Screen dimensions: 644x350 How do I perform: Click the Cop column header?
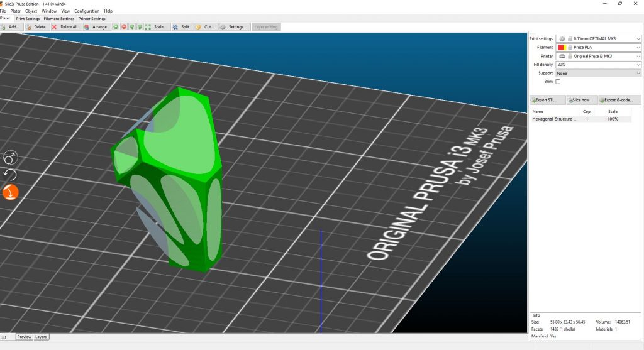pos(587,112)
